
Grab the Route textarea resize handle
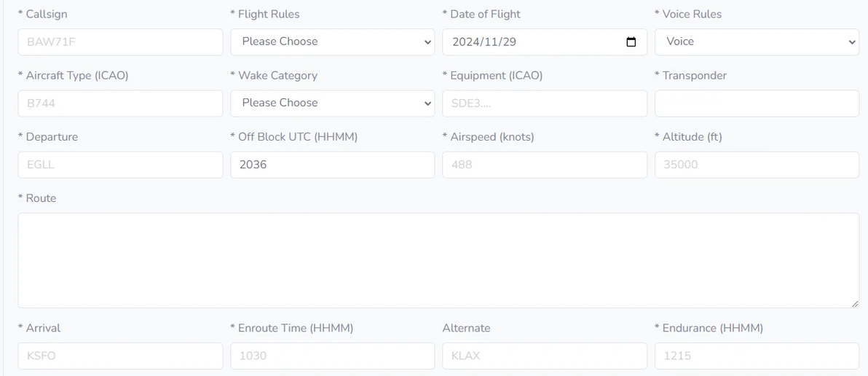(x=855, y=303)
